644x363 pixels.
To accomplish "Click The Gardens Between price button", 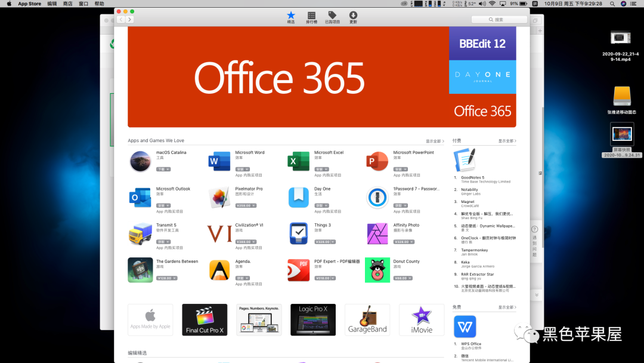I will pyautogui.click(x=166, y=278).
